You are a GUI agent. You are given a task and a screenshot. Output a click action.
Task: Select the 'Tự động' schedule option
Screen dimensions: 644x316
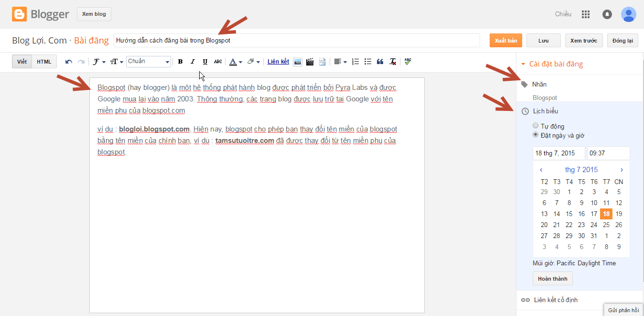(x=536, y=126)
